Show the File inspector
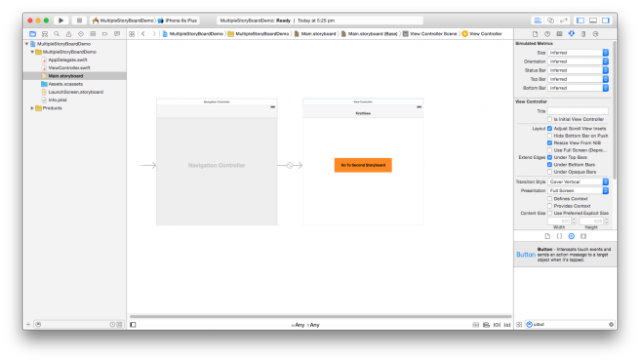Viewport: 640px width, 362px height. click(535, 34)
